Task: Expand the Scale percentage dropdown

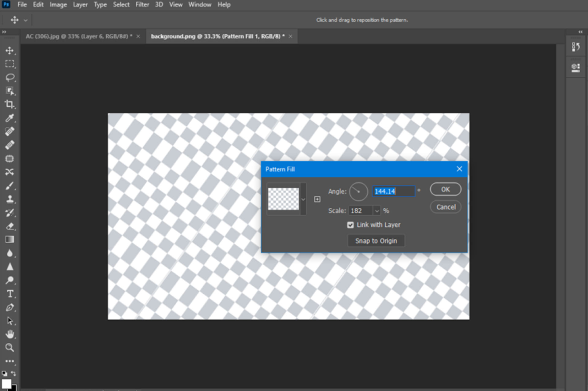Action: [x=377, y=210]
